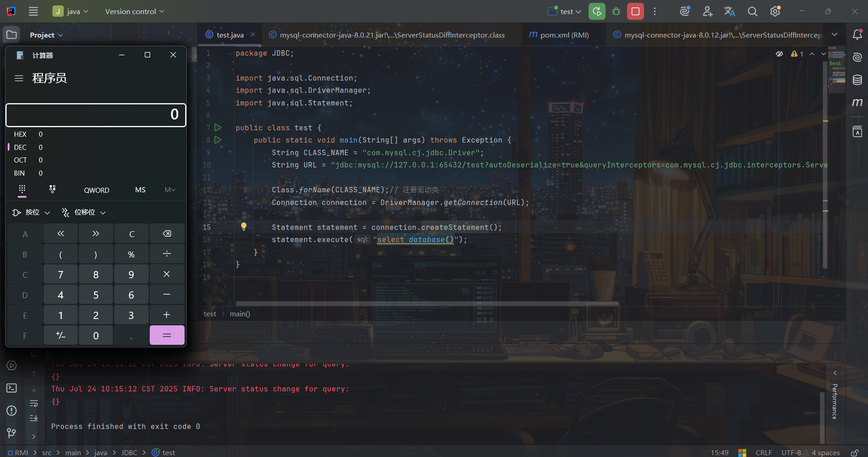The height and width of the screenshot is (457, 868).
Task: Open the Terminal tool window icon
Action: click(12, 388)
